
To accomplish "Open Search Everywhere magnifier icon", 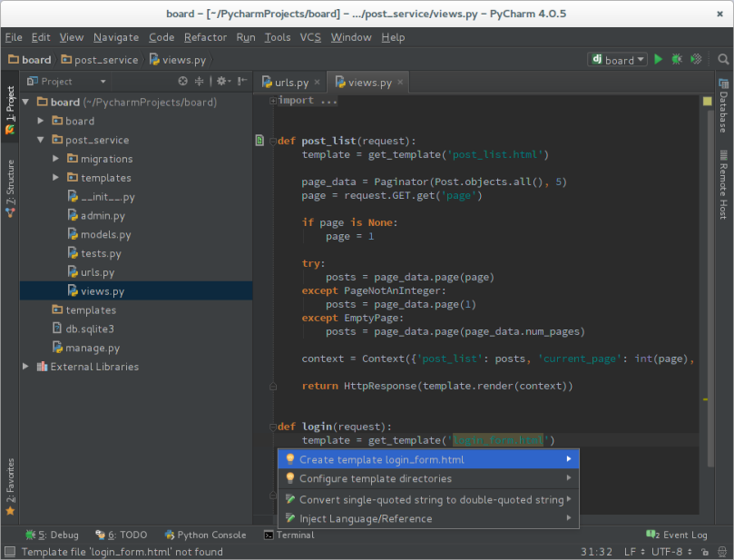I will pyautogui.click(x=723, y=60).
